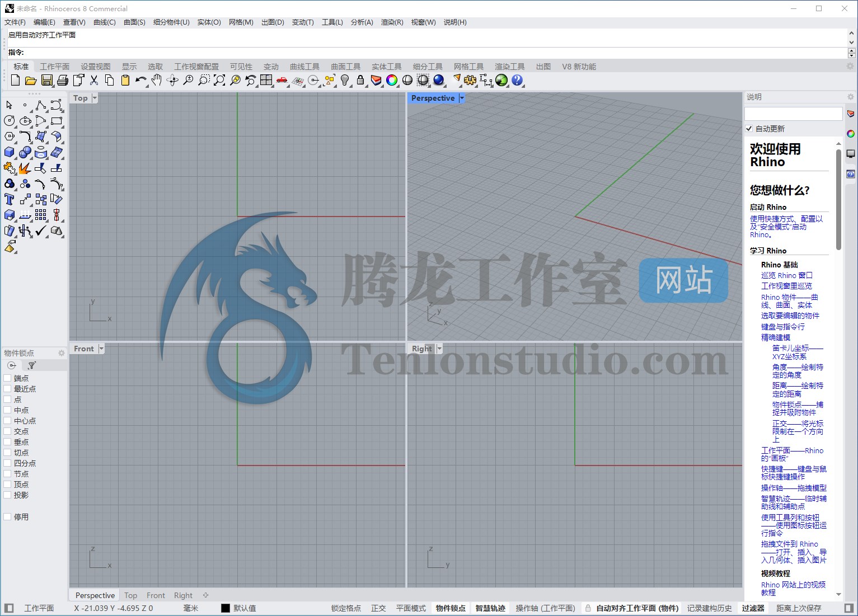This screenshot has height=616, width=858.
Task: Switch to the 工作平面 toolbar tab
Action: (55, 67)
